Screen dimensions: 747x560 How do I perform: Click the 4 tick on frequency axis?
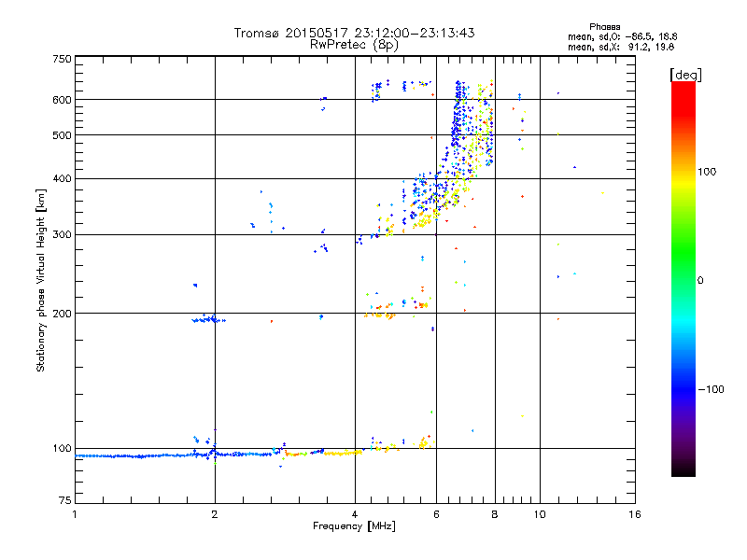coord(354,514)
